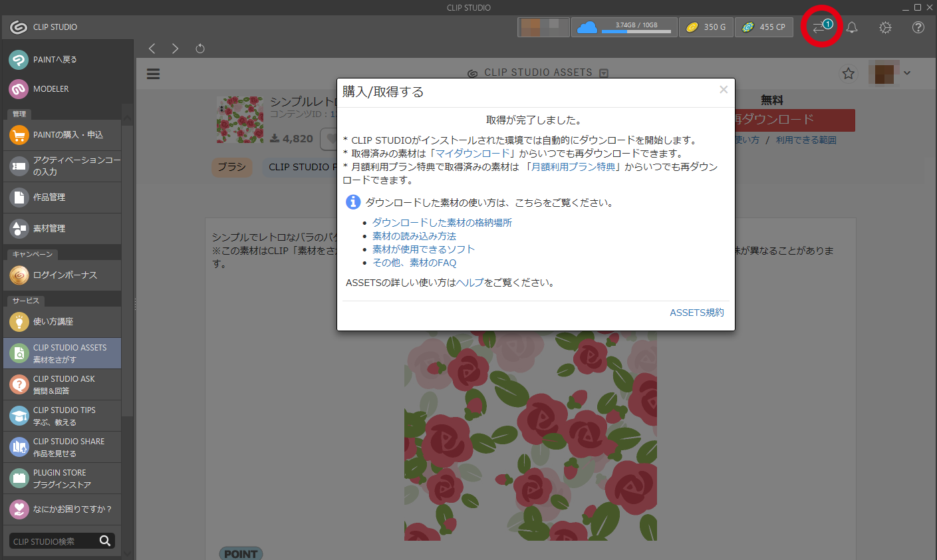This screenshot has height=560, width=937.
Task: Open the hamburger menu in ASSETS
Action: point(154,74)
